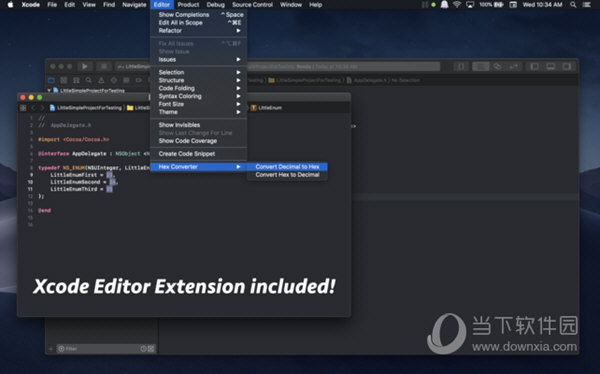Screen dimensions: 600x374
Task: Open the Project navigator tab icon
Action: (51, 80)
